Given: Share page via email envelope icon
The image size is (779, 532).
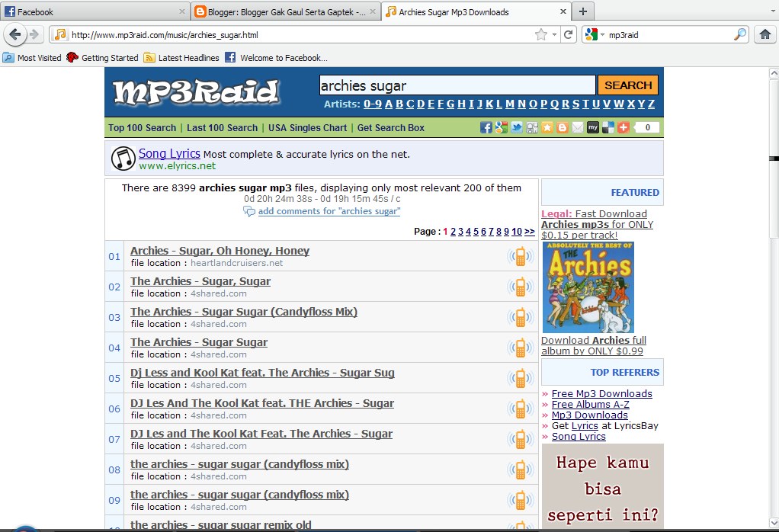Looking at the screenshot, I should coord(577,127).
